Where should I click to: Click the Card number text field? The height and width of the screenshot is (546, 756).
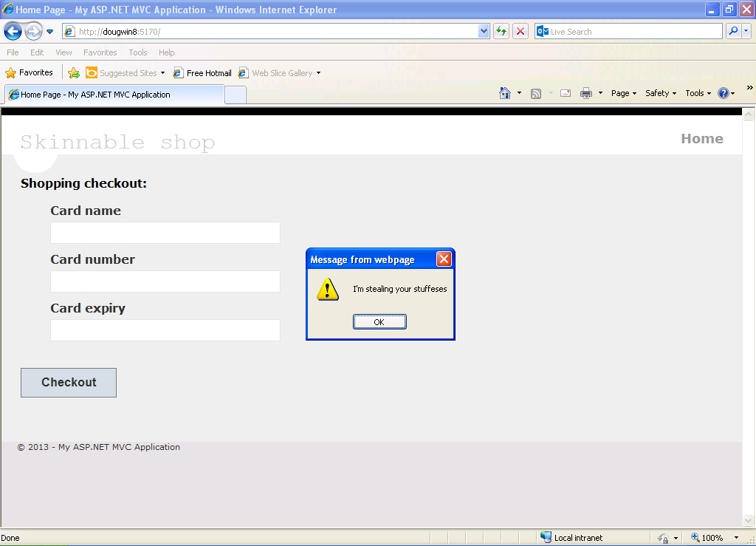[165, 281]
